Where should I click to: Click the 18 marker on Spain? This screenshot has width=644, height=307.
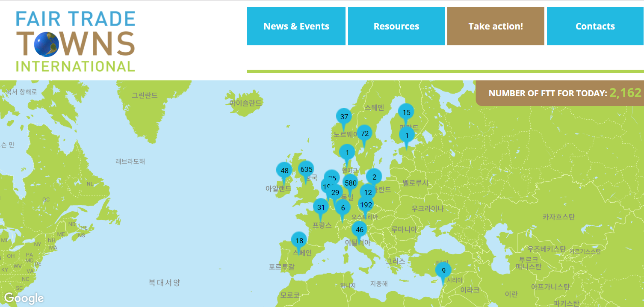(299, 241)
